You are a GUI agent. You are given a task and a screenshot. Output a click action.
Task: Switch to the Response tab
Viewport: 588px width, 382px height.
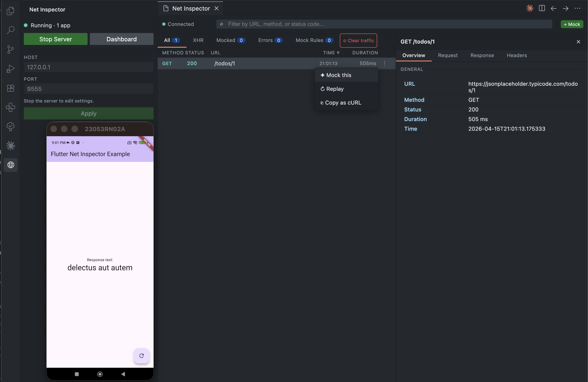[x=482, y=55]
